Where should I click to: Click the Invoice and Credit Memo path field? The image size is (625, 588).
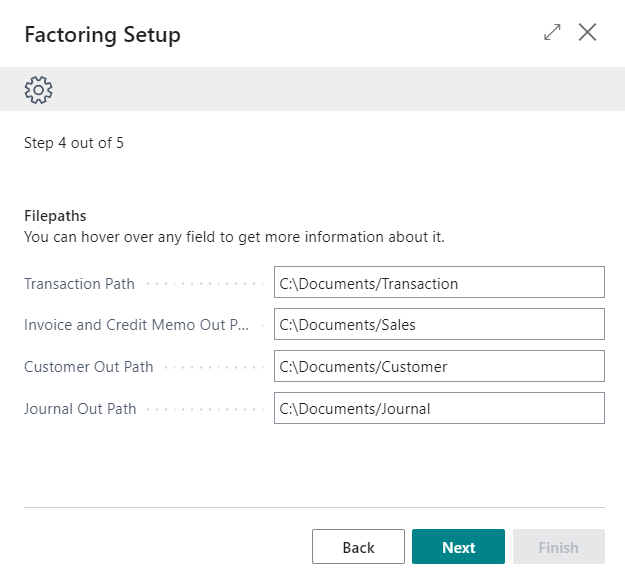[x=439, y=325]
